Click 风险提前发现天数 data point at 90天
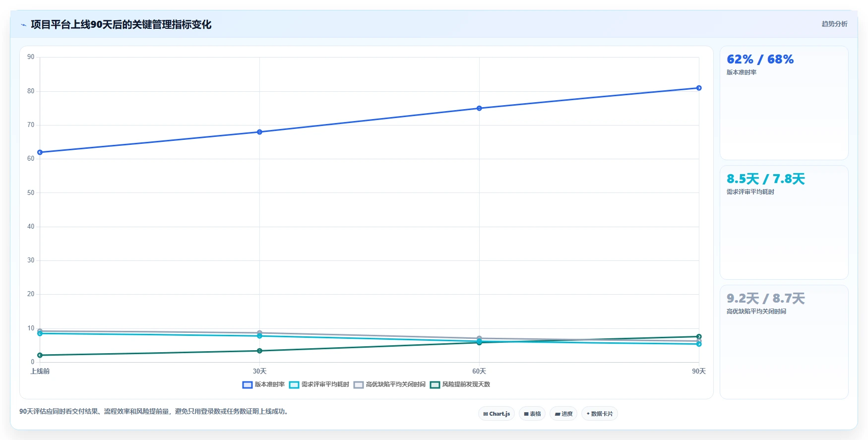This screenshot has height=440, width=868. coord(699,336)
